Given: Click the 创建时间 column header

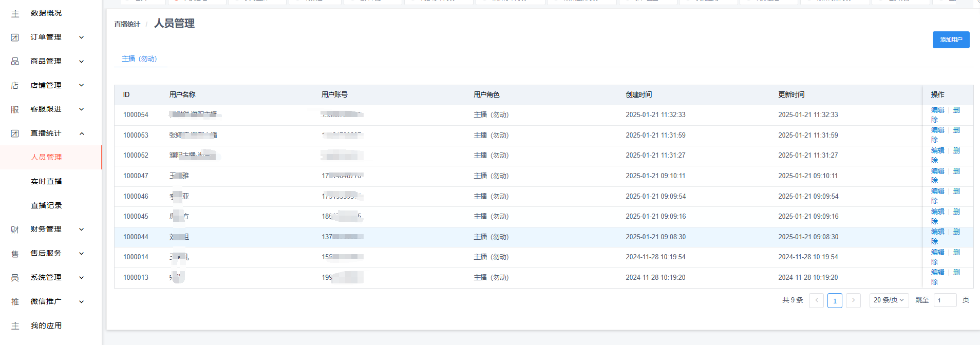Looking at the screenshot, I should [638, 94].
